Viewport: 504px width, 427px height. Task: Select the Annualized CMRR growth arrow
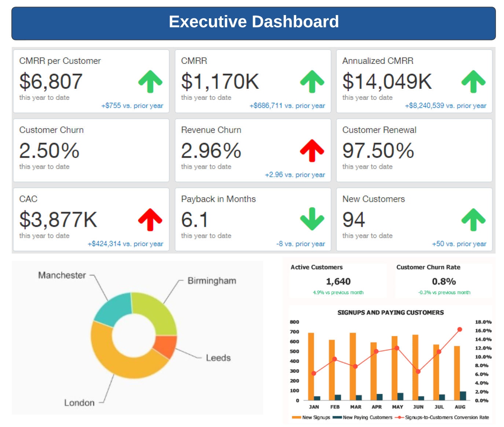click(x=473, y=81)
